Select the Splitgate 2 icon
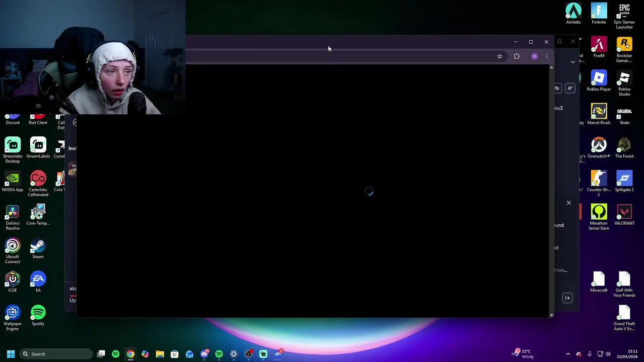Viewport: 644px width, 362px height. pyautogui.click(x=624, y=181)
